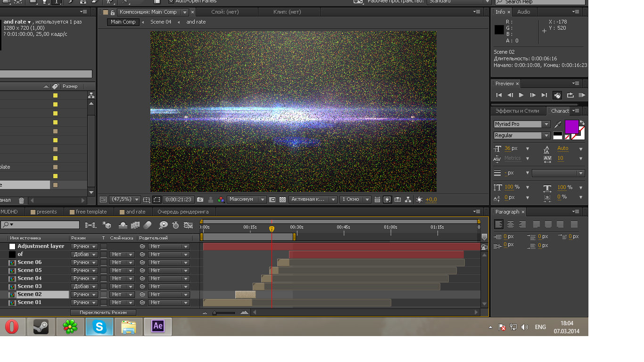Image resolution: width=644 pixels, height=362 pixels.
Task: Swap fill and stroke colors
Action: (x=582, y=123)
